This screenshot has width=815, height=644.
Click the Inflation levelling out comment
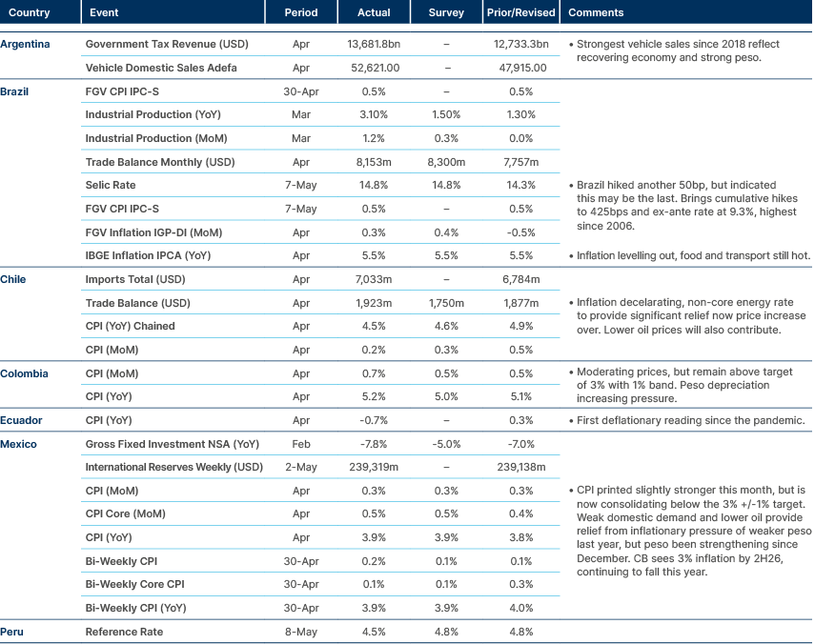point(689,255)
